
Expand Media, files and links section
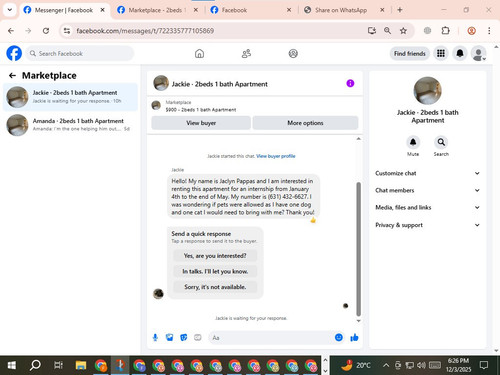click(428, 207)
